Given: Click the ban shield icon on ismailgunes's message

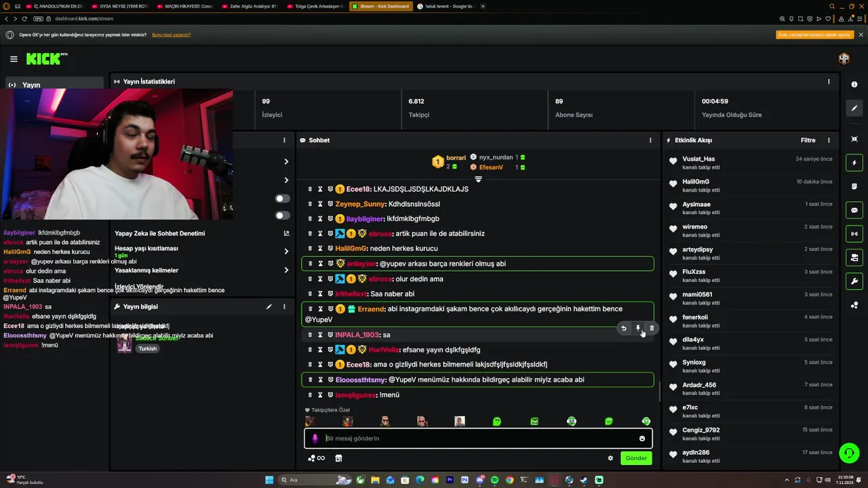Looking at the screenshot, I should (x=330, y=395).
